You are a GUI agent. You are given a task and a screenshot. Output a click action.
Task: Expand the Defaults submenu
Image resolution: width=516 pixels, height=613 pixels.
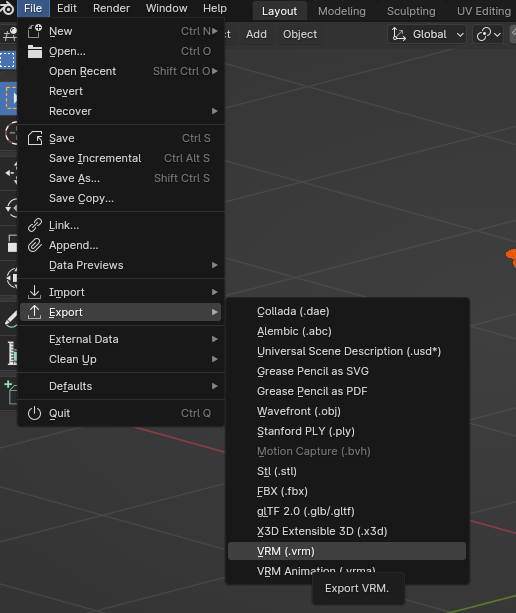click(121, 386)
